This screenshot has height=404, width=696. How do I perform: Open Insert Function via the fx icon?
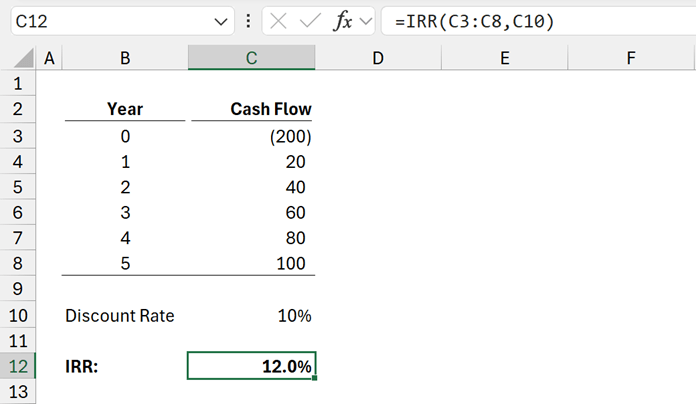[x=342, y=21]
